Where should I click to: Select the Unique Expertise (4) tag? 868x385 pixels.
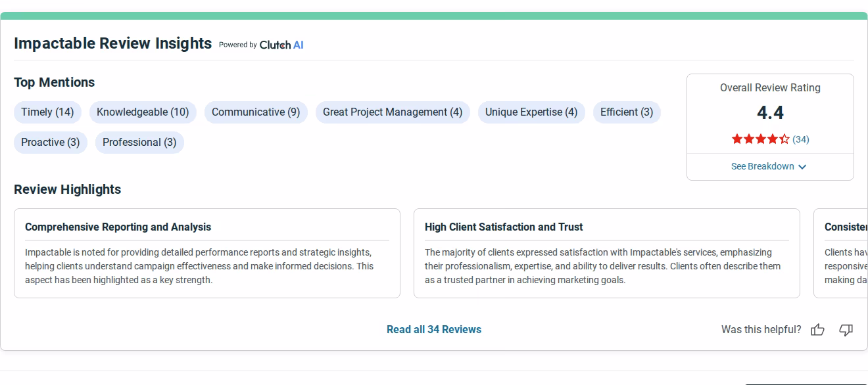click(x=531, y=112)
